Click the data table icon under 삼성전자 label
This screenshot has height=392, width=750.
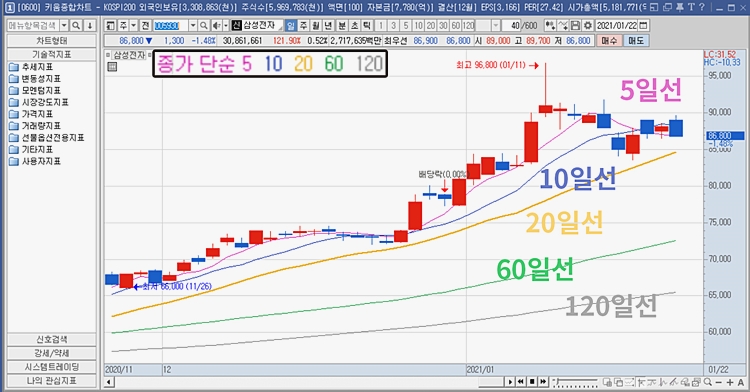tap(112, 66)
